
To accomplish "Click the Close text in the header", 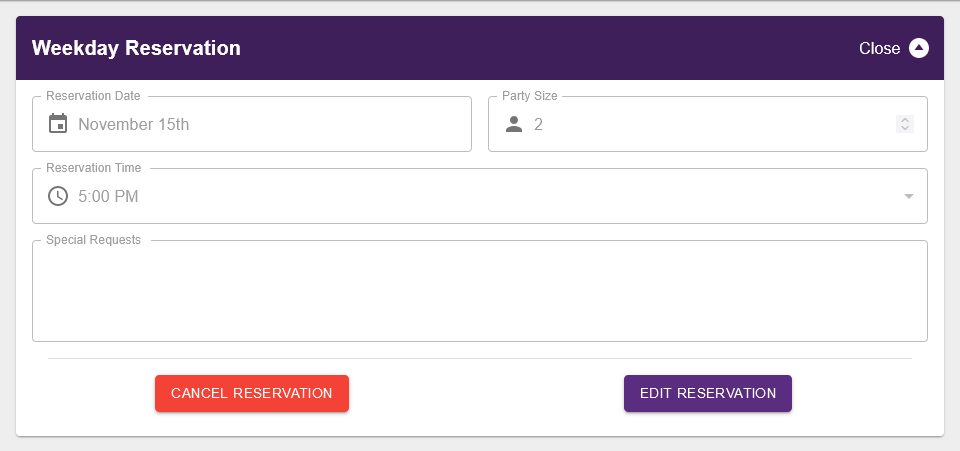I will [x=880, y=48].
